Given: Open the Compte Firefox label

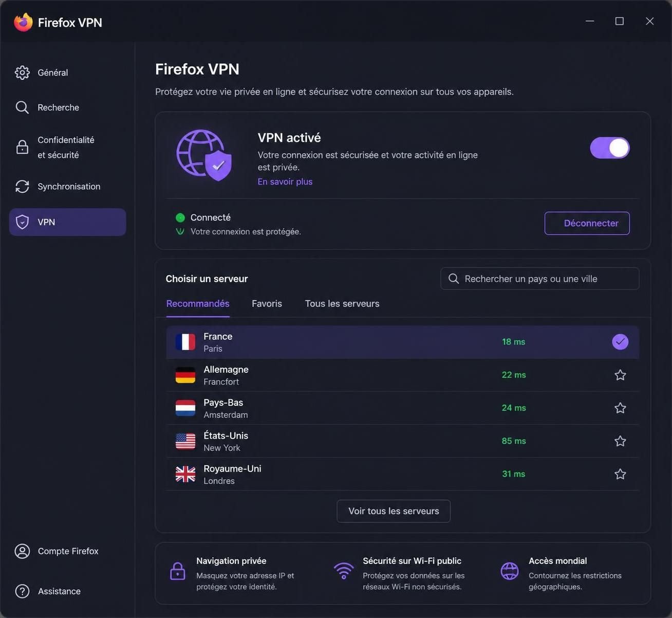Looking at the screenshot, I should 68,551.
